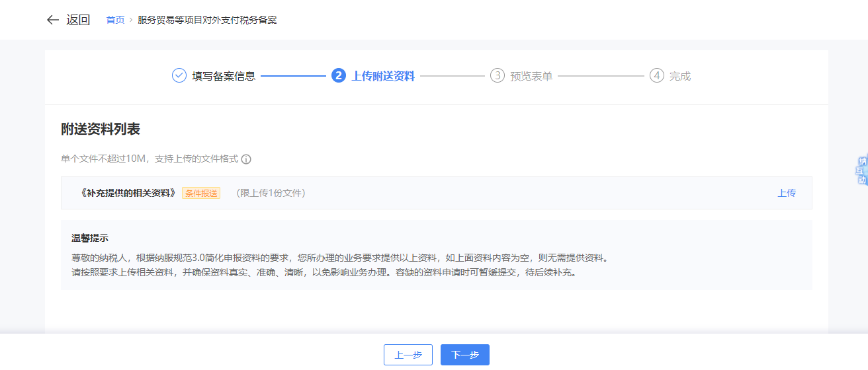Go to the 填写备案信息 step label
Viewport: 868px width, 370px height.
(224, 76)
